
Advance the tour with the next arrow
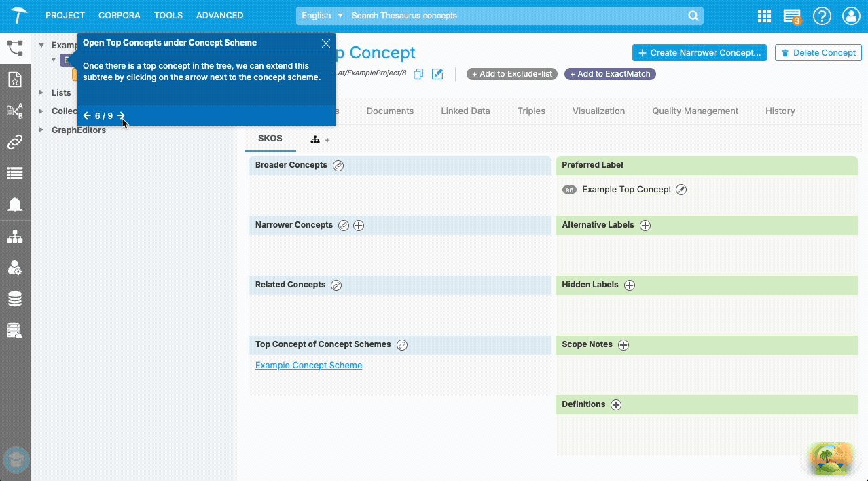point(120,115)
